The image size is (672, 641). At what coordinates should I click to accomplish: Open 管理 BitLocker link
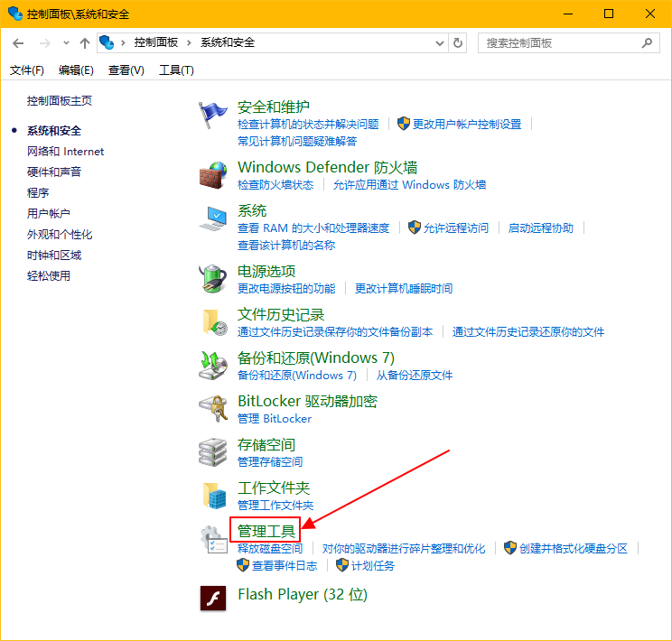275,419
